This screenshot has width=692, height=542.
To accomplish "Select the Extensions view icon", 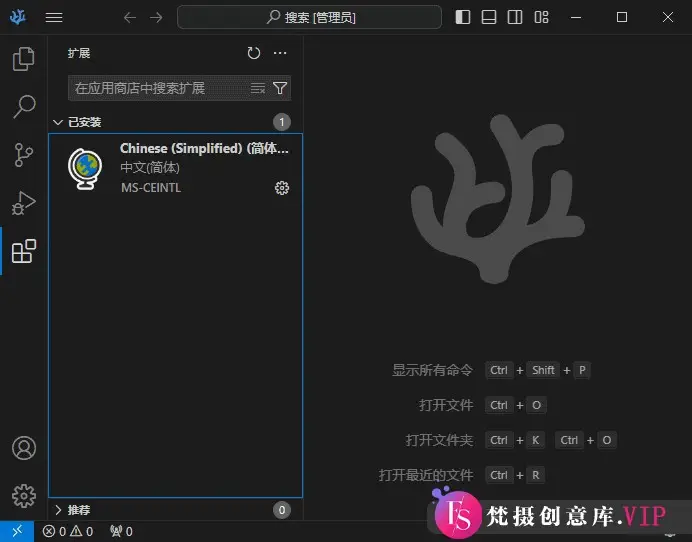I will tap(23, 251).
